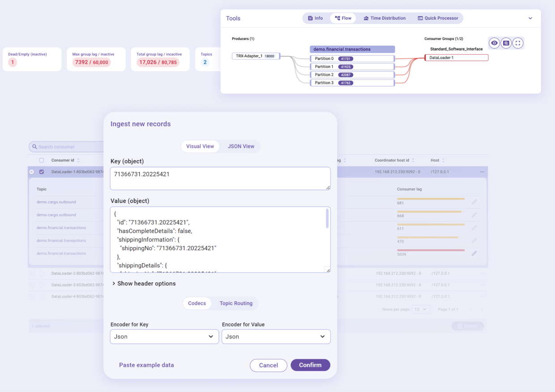Click the fullscreen icon in the Tools panel
The width and height of the screenshot is (555, 392).
tap(518, 43)
